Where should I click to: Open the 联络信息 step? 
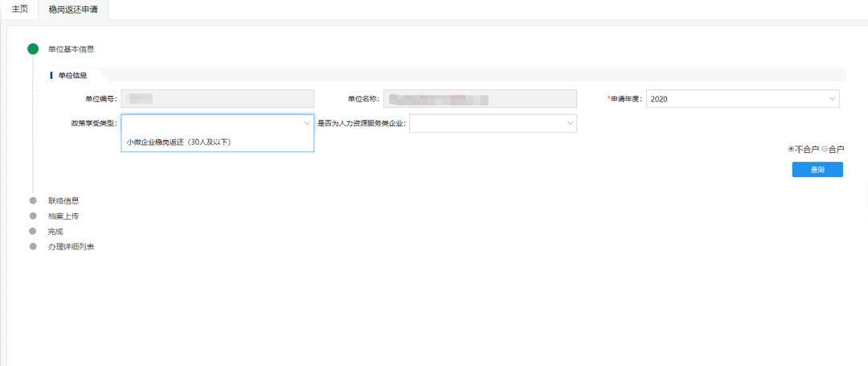(x=63, y=200)
